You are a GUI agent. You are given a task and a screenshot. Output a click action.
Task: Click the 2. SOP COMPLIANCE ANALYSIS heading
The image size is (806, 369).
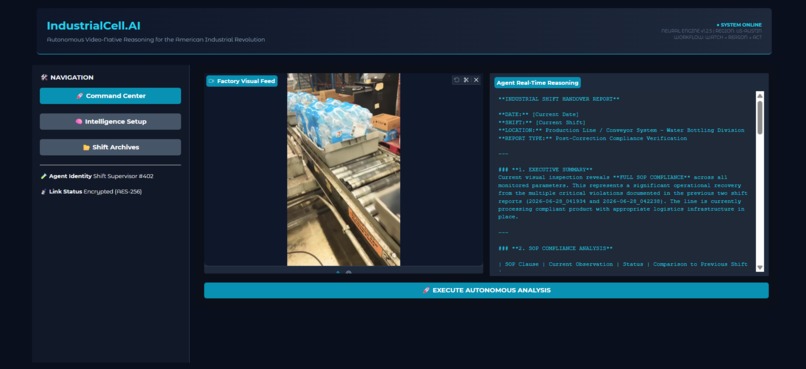pos(555,248)
